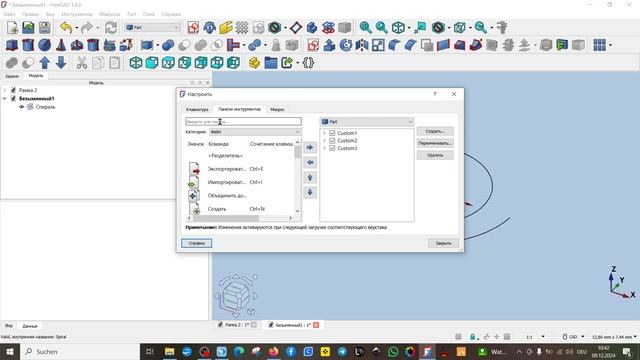Screen dimensions: 640x360
Task: Open the Задачи panel tab
Action: pos(12,76)
